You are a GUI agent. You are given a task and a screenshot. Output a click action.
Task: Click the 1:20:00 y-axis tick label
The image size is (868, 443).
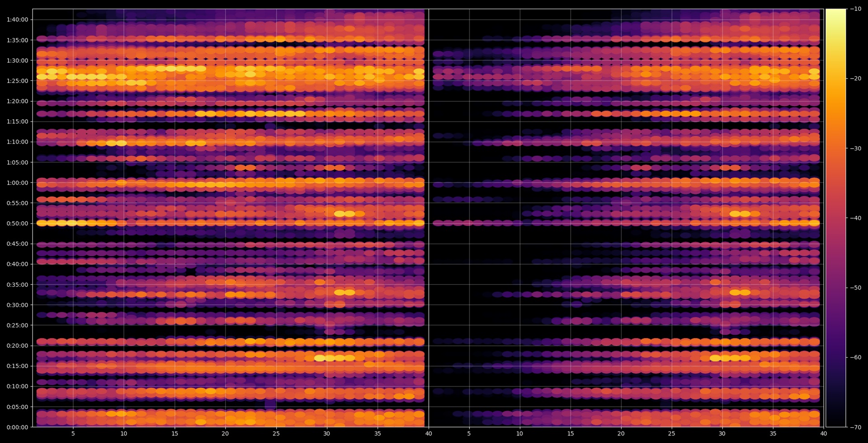coord(17,101)
